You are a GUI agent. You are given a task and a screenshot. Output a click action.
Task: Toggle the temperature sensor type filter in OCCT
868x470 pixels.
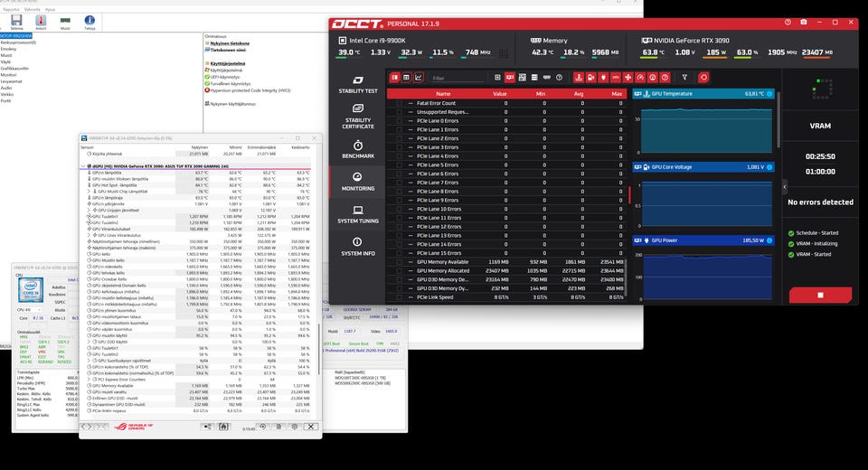(x=579, y=78)
